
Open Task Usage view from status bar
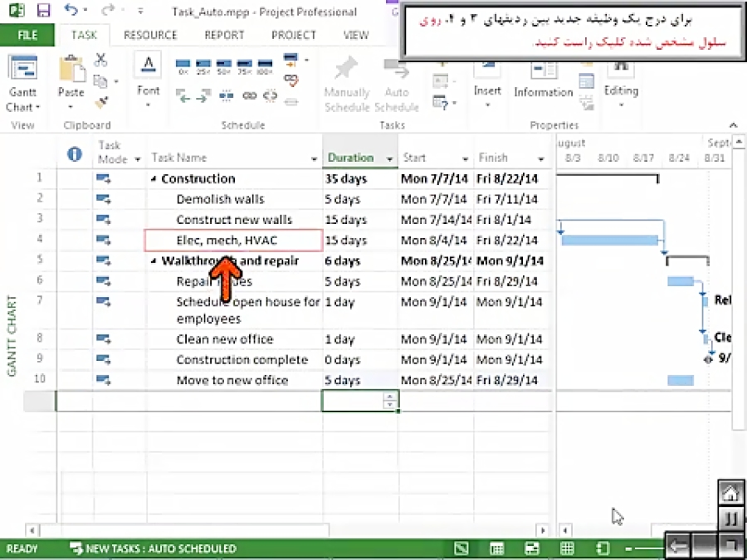coord(496,548)
